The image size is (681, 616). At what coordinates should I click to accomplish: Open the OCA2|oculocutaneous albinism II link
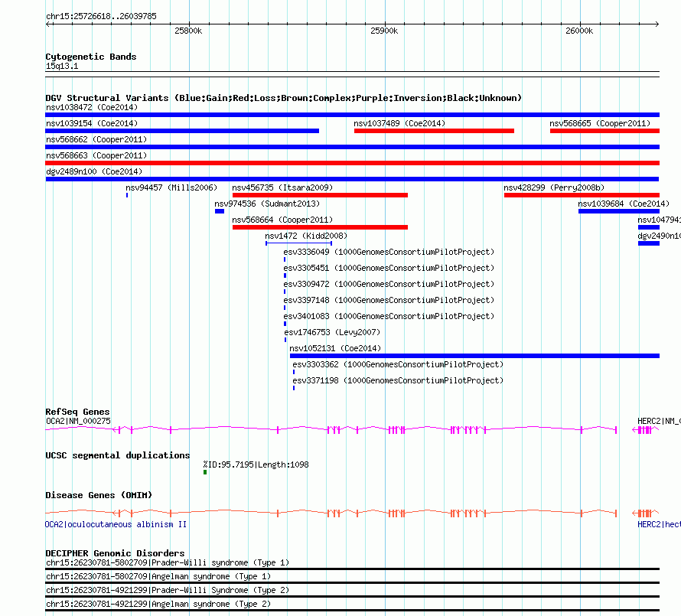pyautogui.click(x=116, y=524)
